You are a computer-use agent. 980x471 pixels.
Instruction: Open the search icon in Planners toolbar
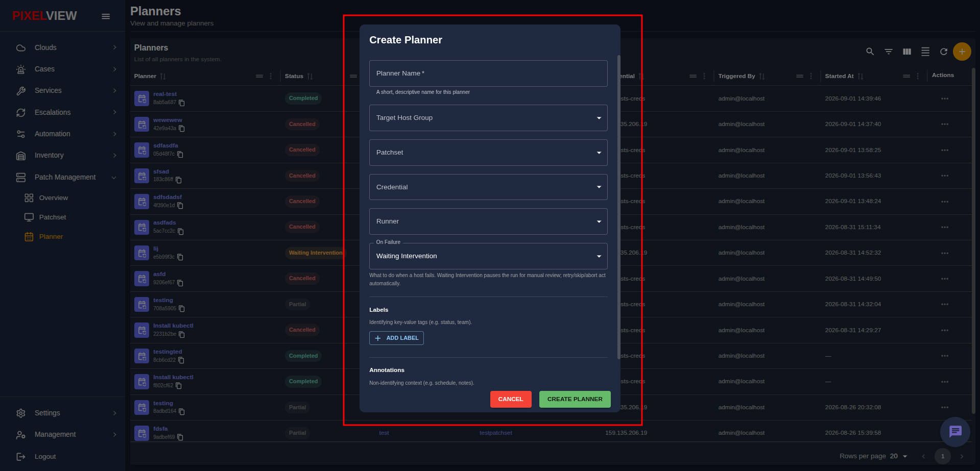870,52
